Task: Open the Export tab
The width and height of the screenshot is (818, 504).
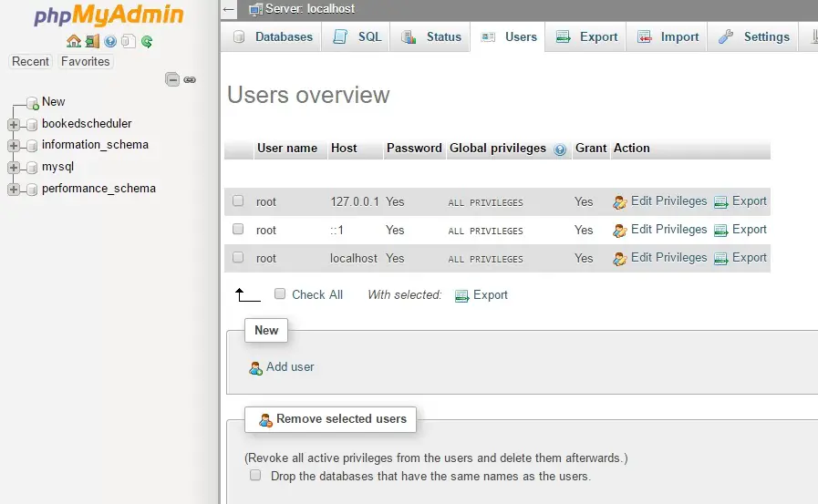Action: coord(586,37)
